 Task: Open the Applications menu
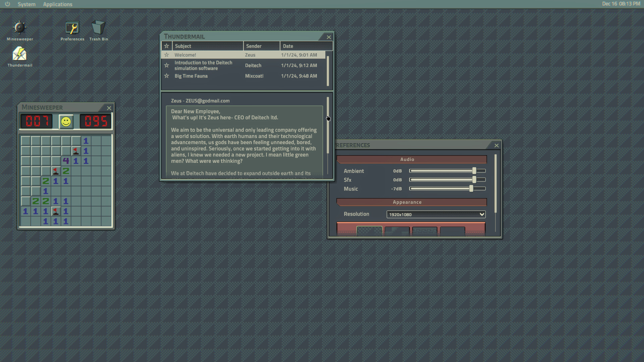tap(57, 4)
